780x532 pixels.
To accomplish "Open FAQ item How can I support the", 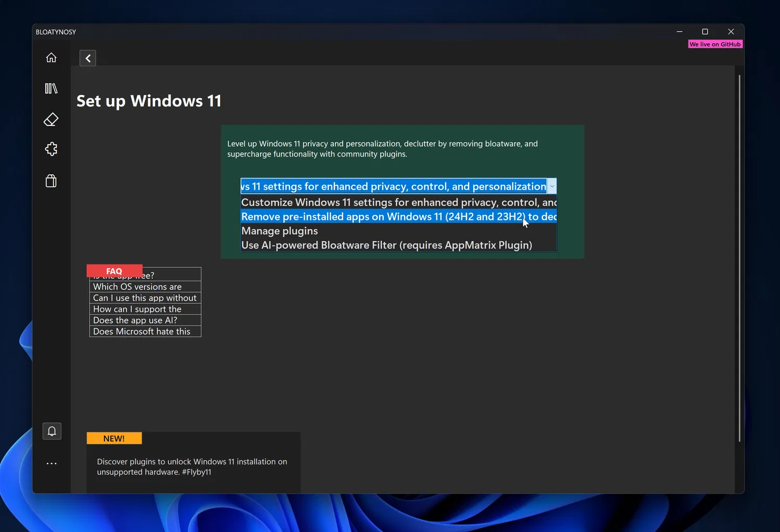I will point(145,309).
